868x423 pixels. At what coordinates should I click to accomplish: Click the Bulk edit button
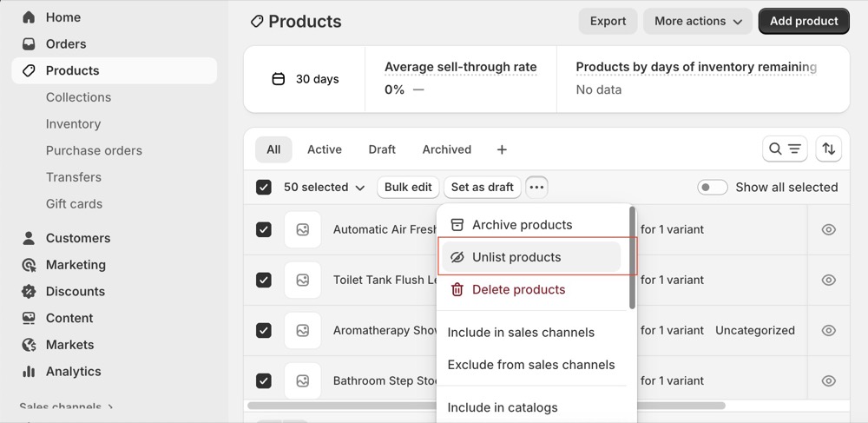[x=408, y=187]
